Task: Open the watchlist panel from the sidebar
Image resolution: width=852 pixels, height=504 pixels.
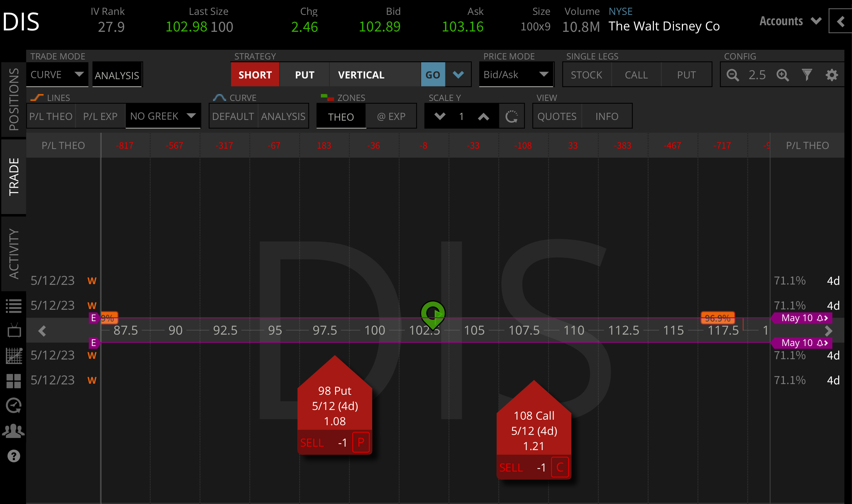Action: (14, 306)
